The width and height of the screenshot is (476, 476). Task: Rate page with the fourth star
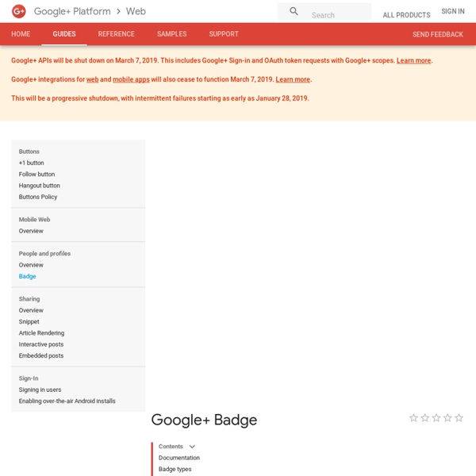[447, 418]
